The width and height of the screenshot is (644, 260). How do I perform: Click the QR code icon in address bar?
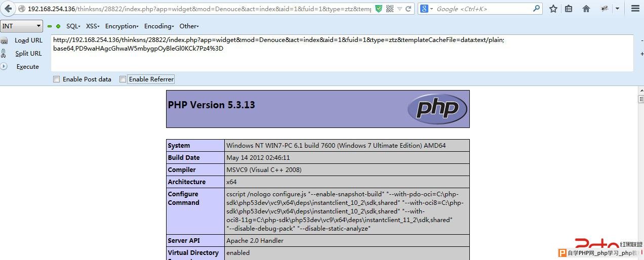click(x=389, y=9)
